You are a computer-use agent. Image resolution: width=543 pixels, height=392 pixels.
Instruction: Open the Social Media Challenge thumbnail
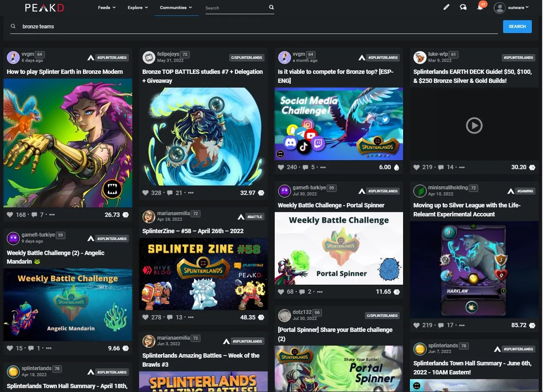pos(339,124)
